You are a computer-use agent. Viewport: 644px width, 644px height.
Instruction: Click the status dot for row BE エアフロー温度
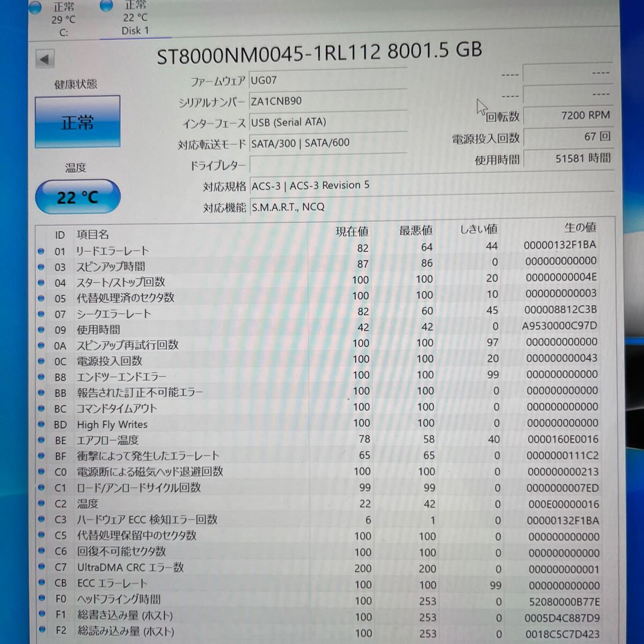pos(41,440)
